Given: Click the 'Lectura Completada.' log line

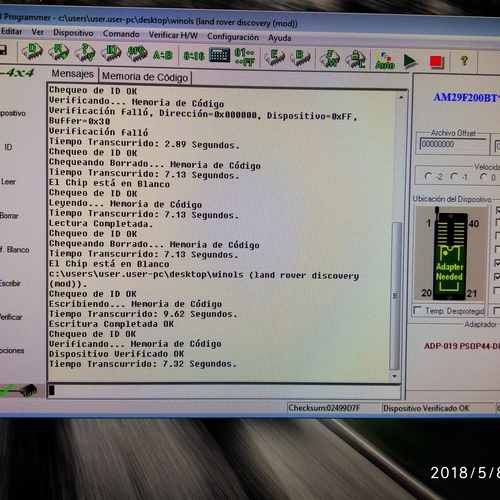Looking at the screenshot, I should click(101, 223).
